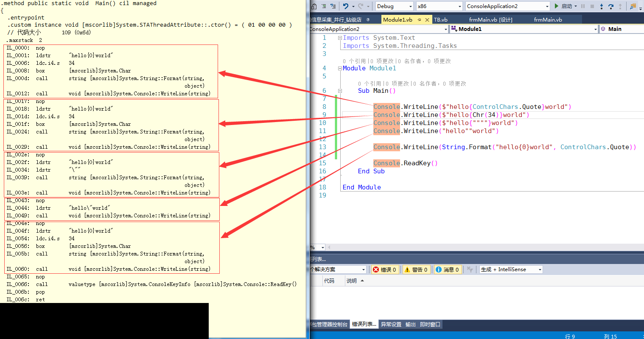Open the Main member navigation dropdown
The image size is (644, 339).
[622, 29]
